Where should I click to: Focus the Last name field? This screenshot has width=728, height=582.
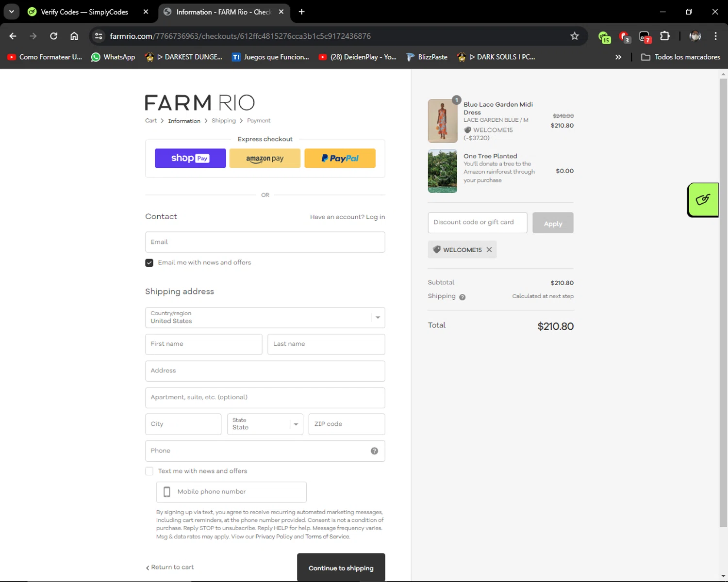[x=326, y=344]
